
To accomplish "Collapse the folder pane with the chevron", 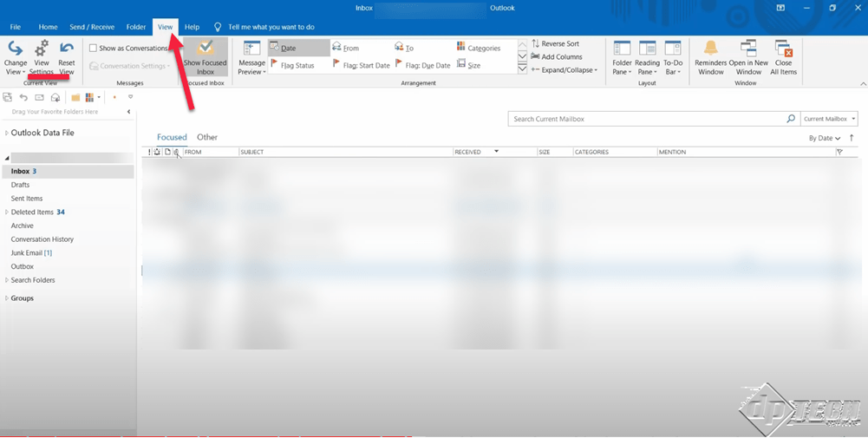I will click(129, 112).
